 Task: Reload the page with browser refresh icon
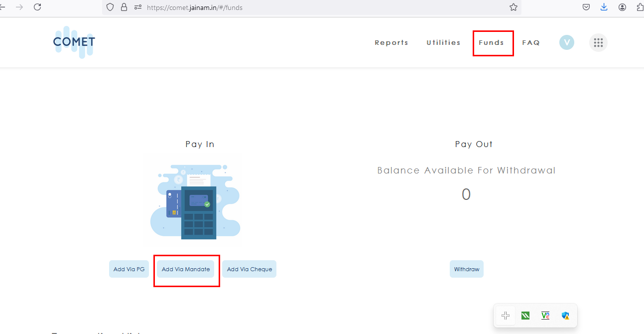(x=37, y=7)
